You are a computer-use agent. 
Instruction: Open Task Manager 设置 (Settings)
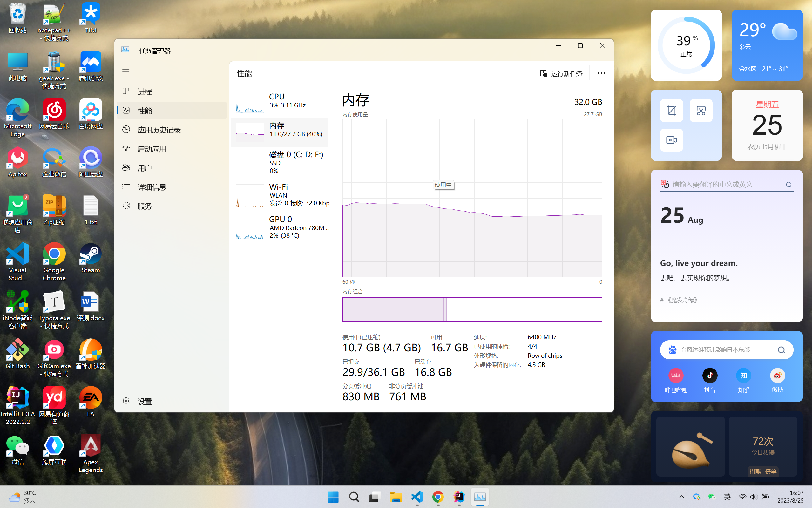point(172,401)
